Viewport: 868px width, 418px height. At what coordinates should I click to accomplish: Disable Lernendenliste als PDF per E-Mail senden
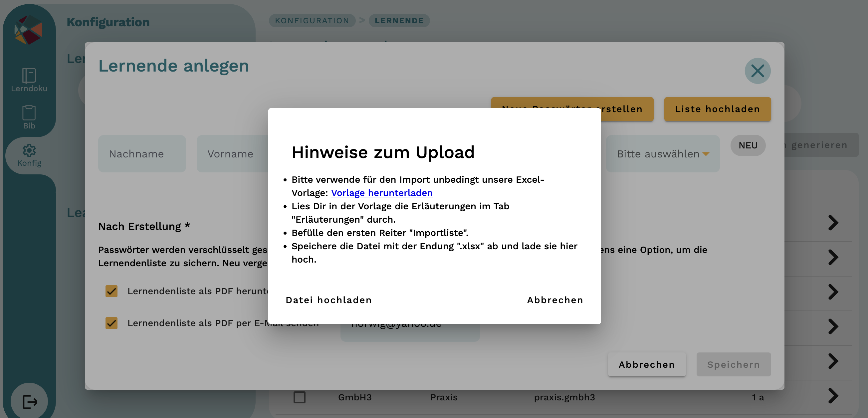coord(111,323)
